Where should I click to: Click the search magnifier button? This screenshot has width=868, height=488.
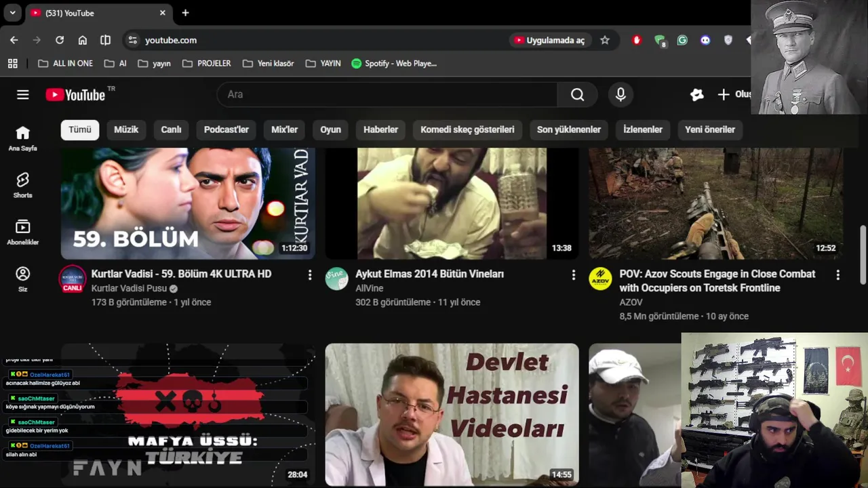[577, 95]
